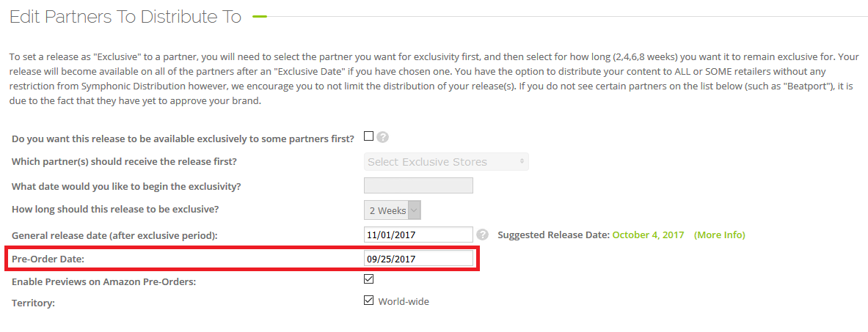Click the exclusivity start date field
Screen dimensions: 868x332
point(418,185)
